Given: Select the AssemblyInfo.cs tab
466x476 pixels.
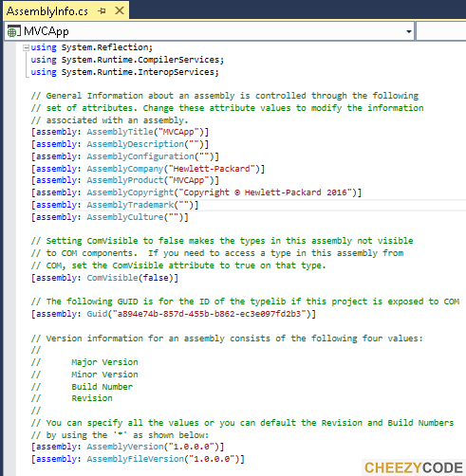Looking at the screenshot, I should 47,11.
